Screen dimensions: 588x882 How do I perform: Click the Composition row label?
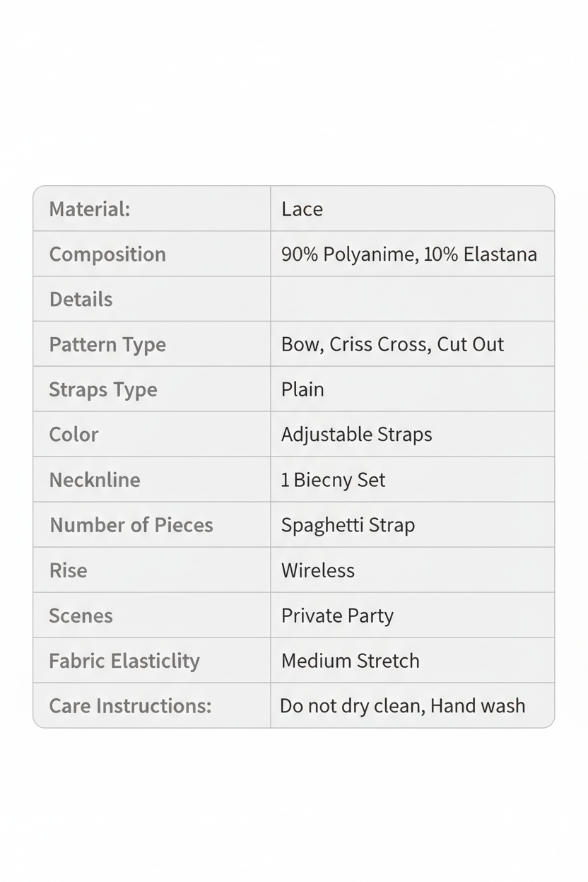tap(107, 254)
